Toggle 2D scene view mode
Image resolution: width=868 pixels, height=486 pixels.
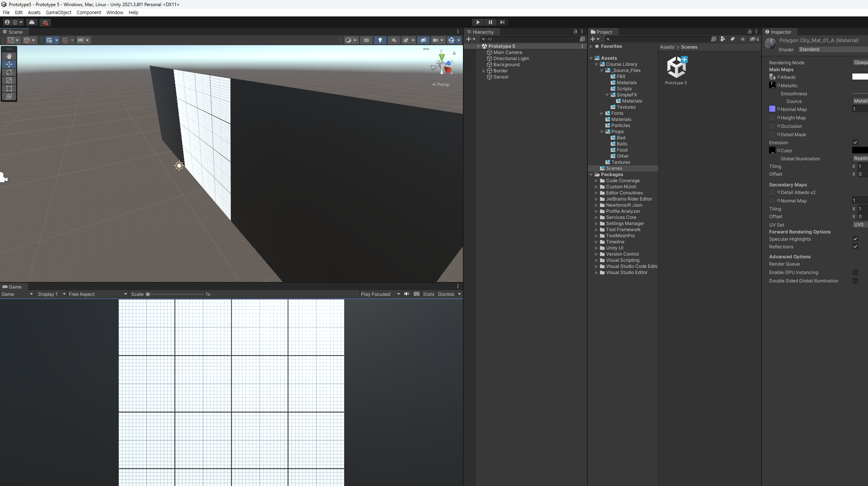click(366, 40)
